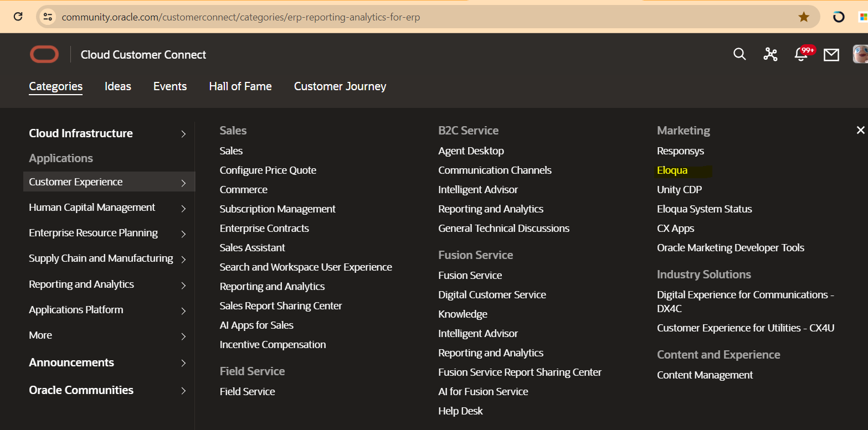Open the Cloud Customer Connect title link
The height and width of the screenshot is (430, 868).
click(143, 55)
